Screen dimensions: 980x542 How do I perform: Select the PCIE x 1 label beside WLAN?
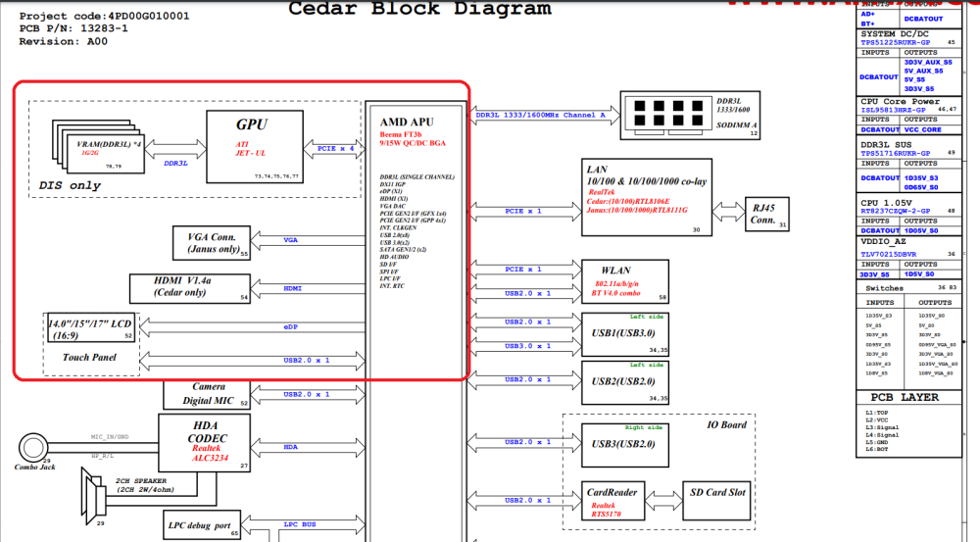(x=523, y=270)
